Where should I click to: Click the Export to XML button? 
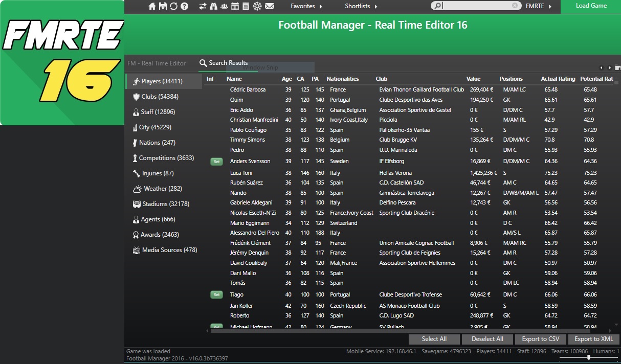[x=594, y=339]
